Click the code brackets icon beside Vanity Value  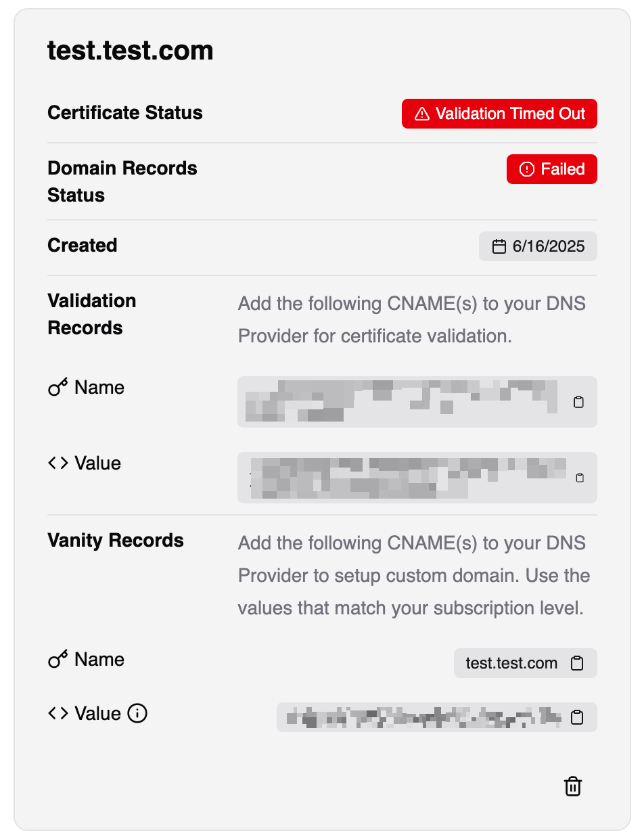[57, 713]
